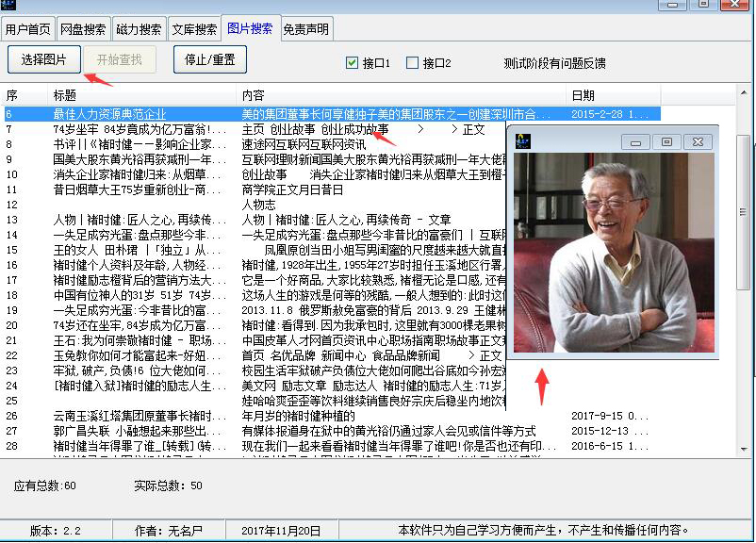Click the application icon in the title bar

pos(8,7)
